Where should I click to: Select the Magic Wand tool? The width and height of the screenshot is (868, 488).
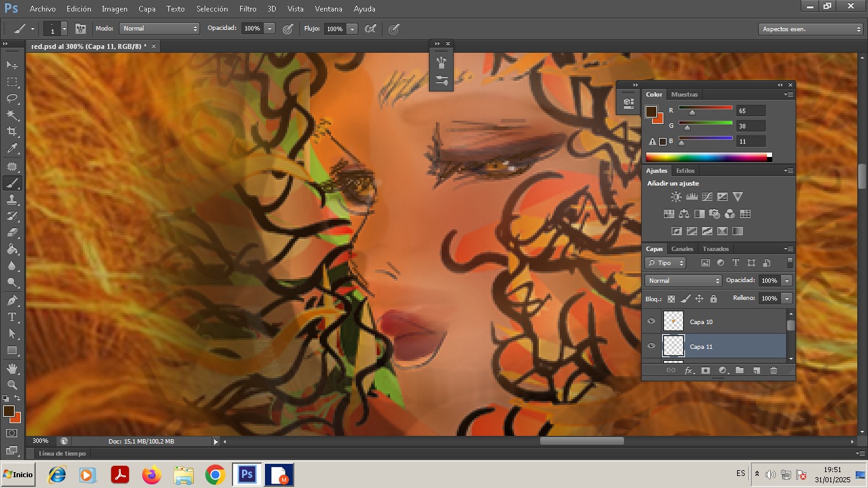(12, 115)
